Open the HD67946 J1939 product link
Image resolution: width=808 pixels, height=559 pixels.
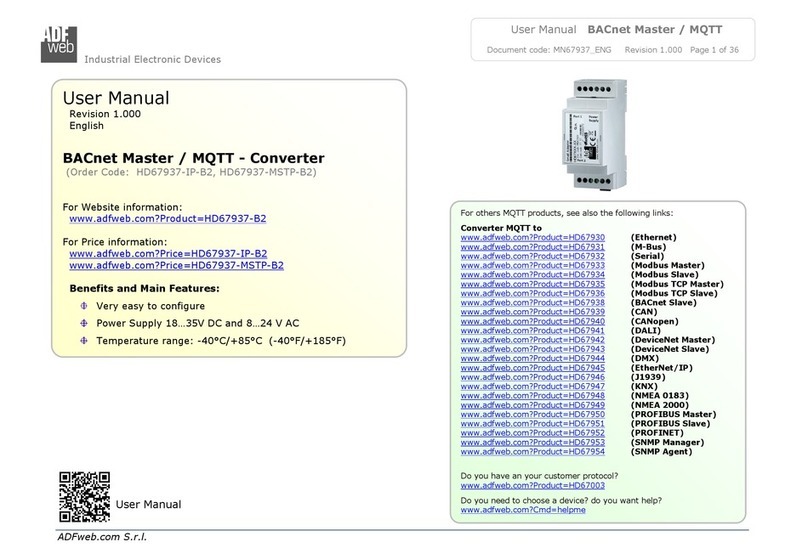[533, 377]
